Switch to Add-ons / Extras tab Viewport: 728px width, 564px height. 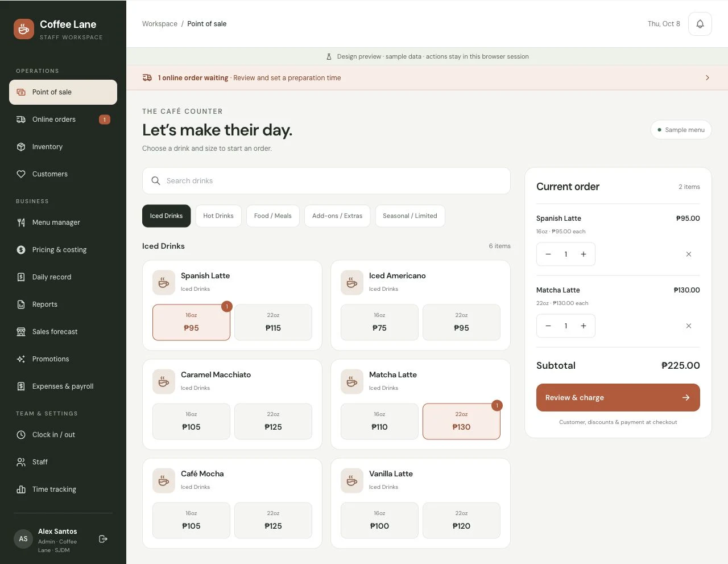click(x=337, y=216)
